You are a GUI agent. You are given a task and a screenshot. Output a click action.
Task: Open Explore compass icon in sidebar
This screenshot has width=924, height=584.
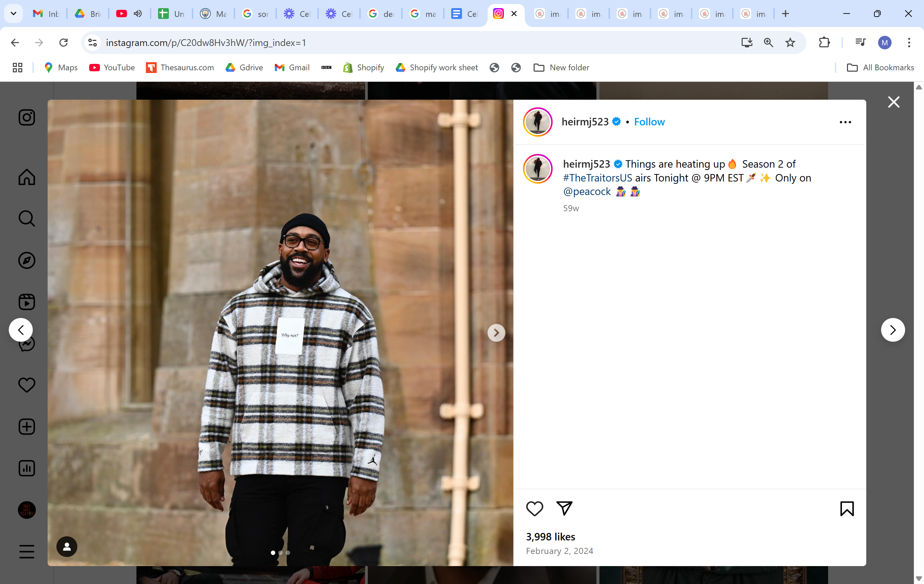click(x=27, y=260)
